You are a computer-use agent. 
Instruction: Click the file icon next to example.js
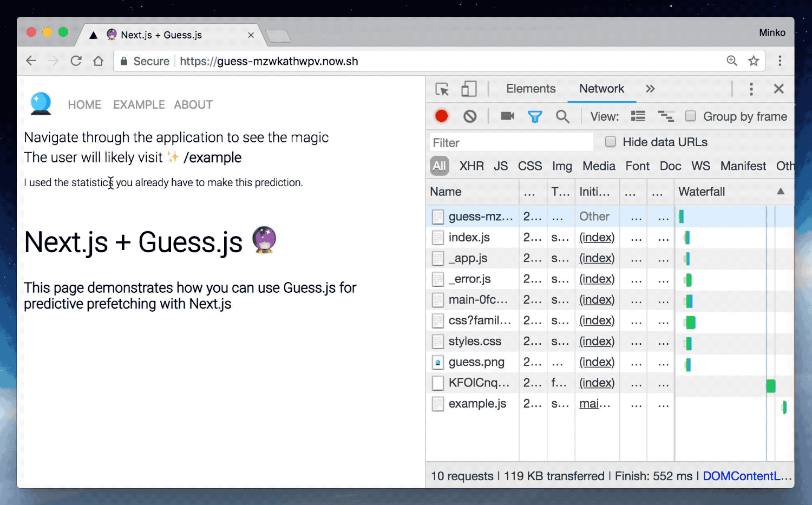(438, 404)
